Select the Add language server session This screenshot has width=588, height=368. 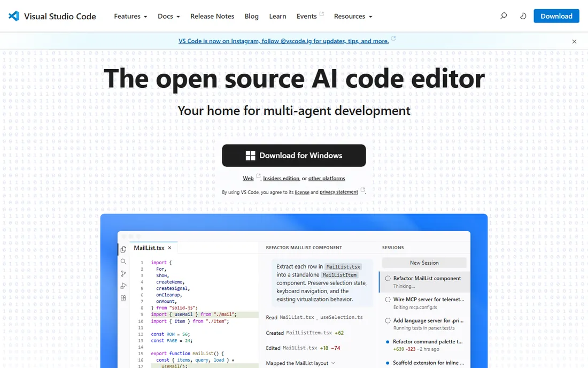click(424, 324)
